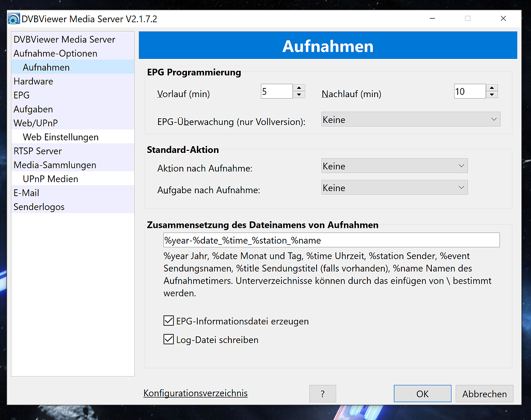Click the Nachlauf (min) value field

tap(470, 91)
